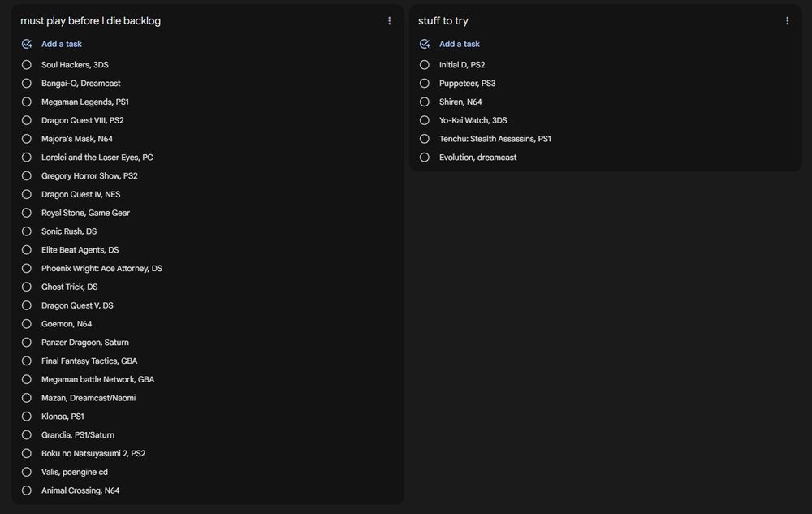Select task text 'Evolution, dreamcast'
The image size is (812, 514).
click(477, 158)
